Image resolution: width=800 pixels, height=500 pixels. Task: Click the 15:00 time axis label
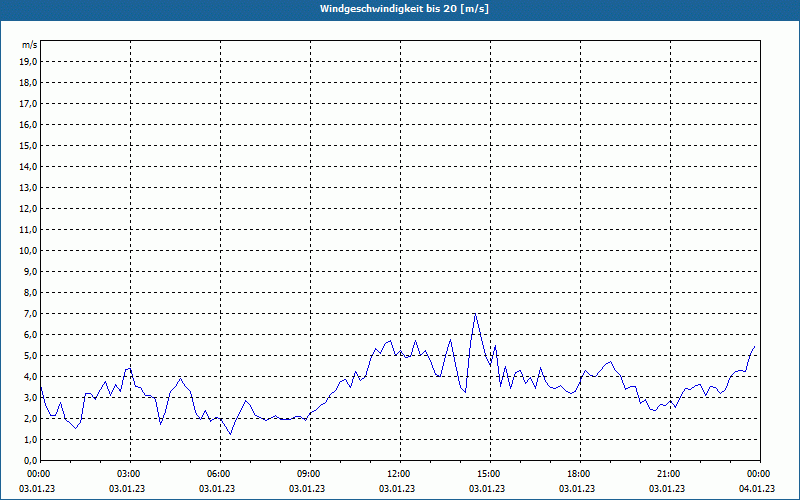[490, 474]
